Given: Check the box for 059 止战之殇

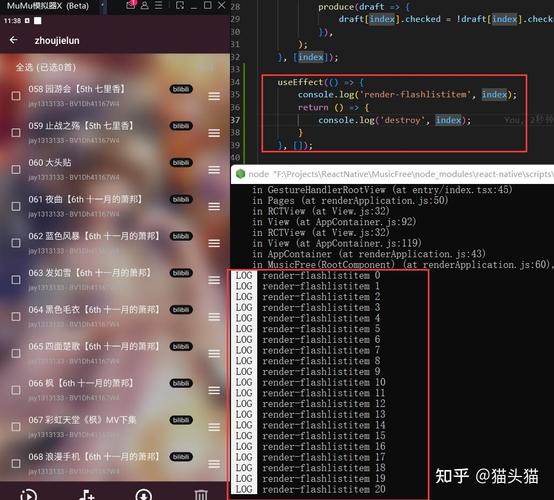Looking at the screenshot, I should [x=16, y=133].
